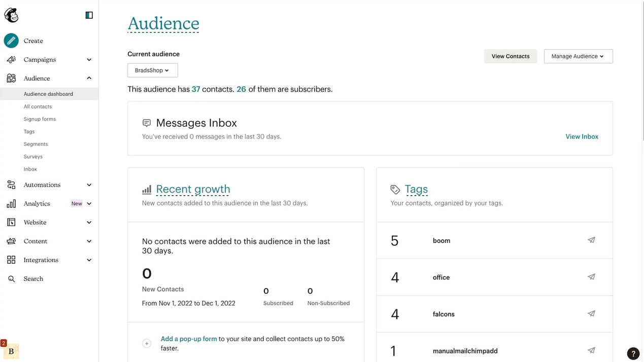Screen dimensions: 644x362
Task: Open Segments in the sidebar
Action: click(x=36, y=144)
